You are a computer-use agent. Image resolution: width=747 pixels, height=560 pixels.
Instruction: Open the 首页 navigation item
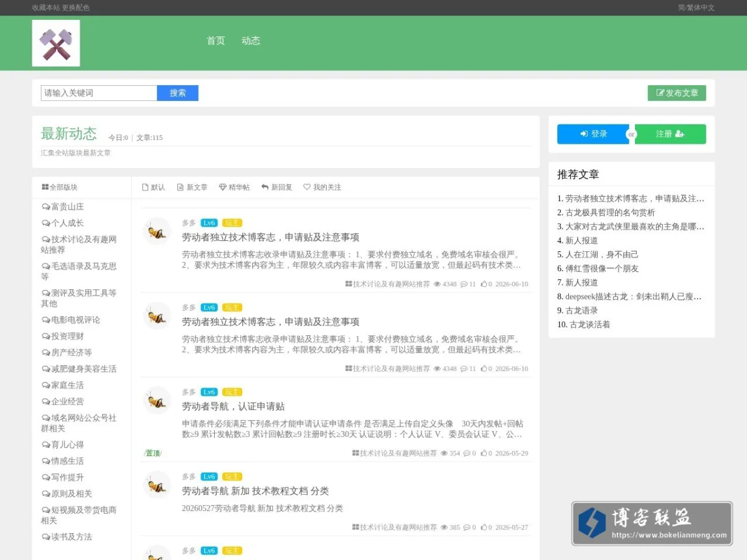coord(216,40)
